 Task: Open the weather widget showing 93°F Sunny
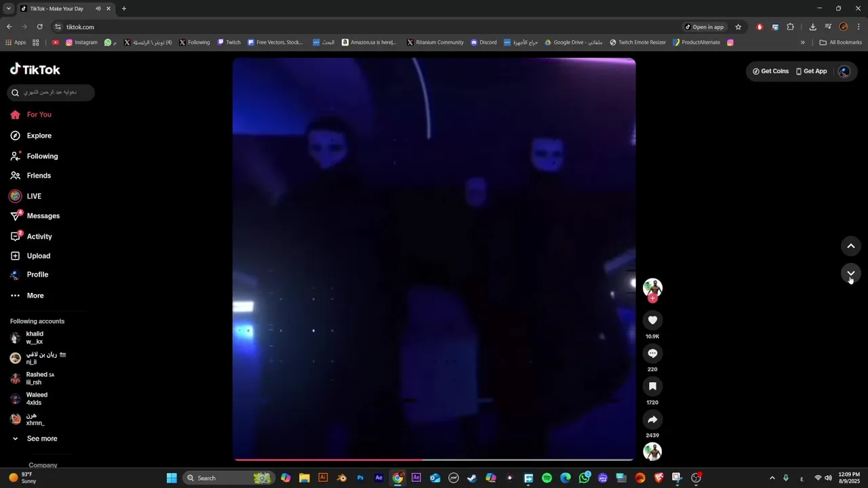[x=23, y=478]
